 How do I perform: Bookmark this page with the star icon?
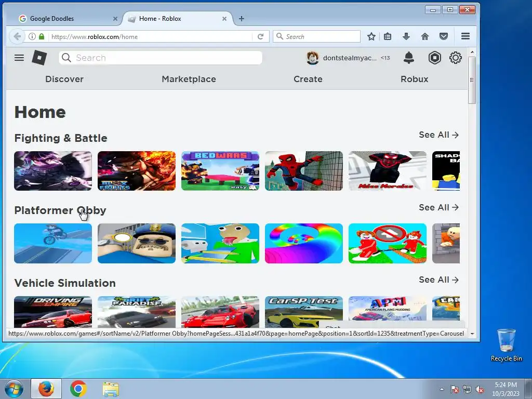click(371, 37)
